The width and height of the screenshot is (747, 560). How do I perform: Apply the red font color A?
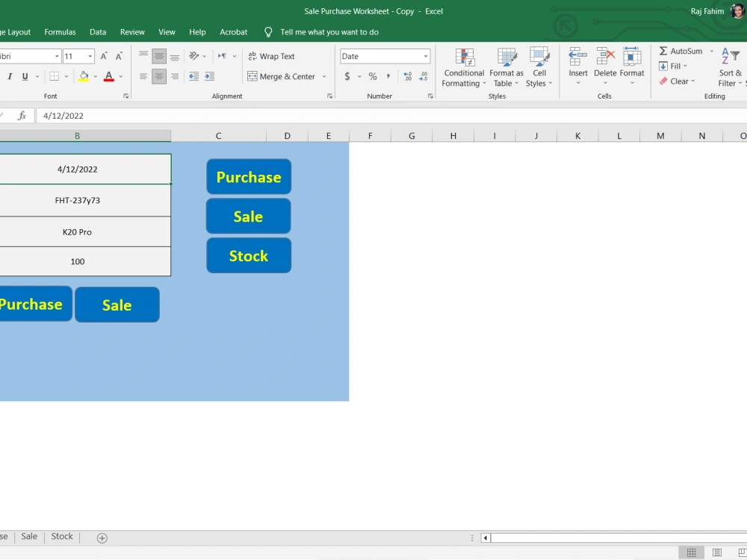click(108, 76)
